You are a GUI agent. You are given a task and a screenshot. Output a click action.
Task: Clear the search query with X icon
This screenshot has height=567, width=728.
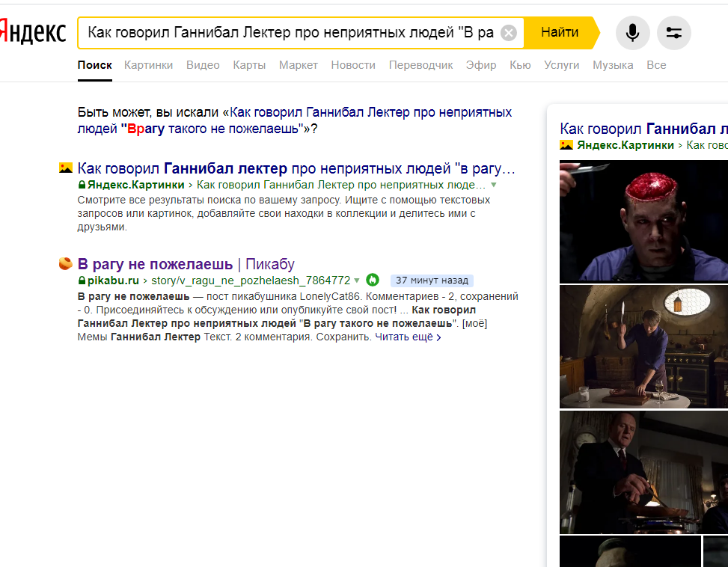pos(508,33)
